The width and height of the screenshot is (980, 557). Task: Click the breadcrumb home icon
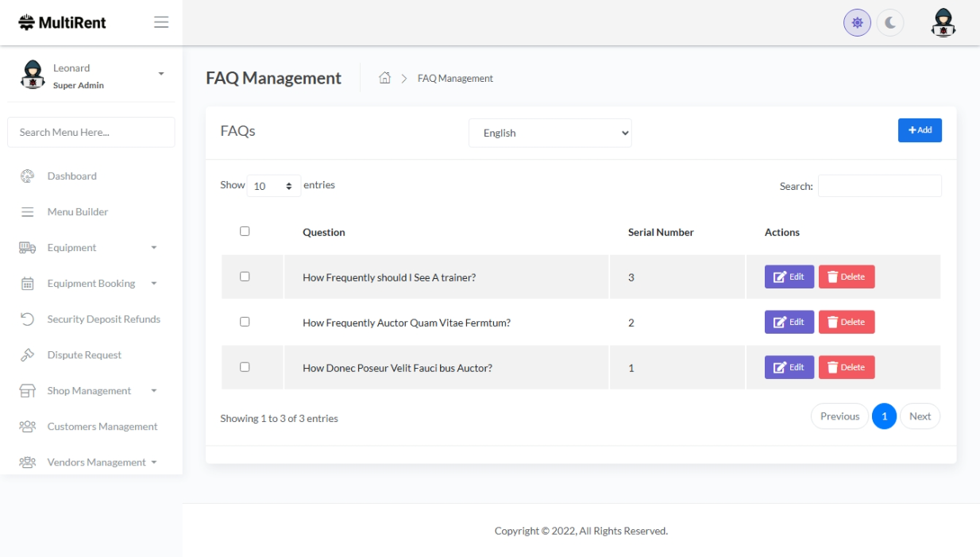click(385, 78)
